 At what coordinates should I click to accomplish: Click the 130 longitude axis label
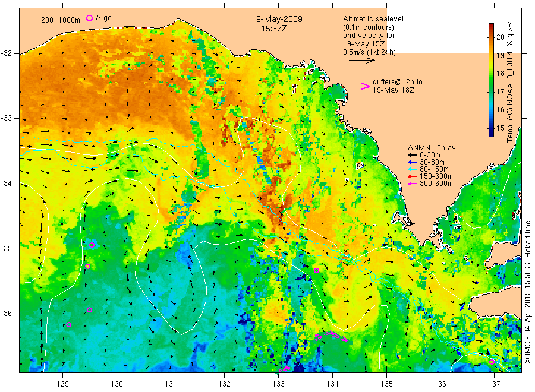[117, 384]
